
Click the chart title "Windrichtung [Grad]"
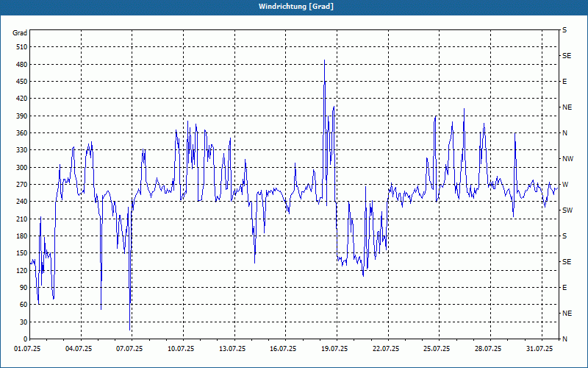(296, 7)
